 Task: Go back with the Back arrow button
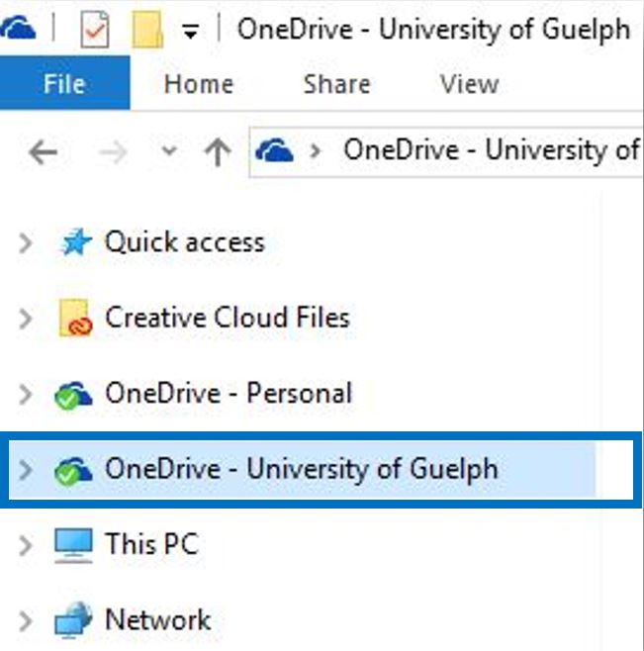(x=42, y=151)
